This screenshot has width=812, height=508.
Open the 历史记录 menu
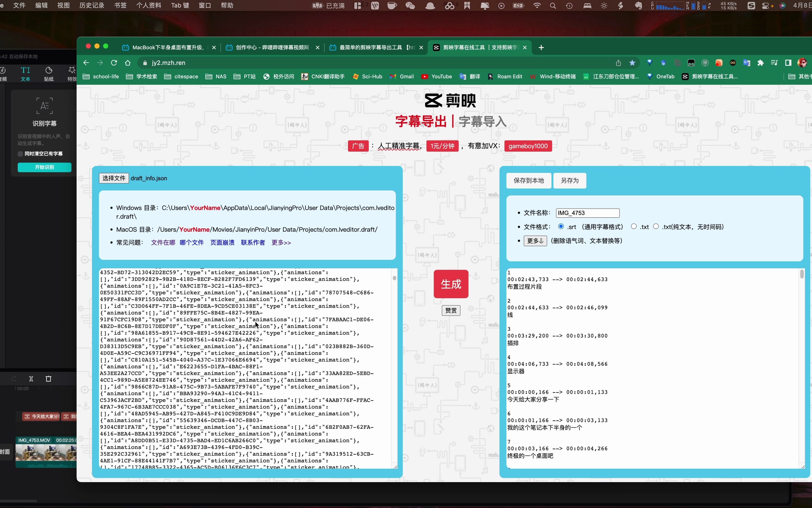coord(92,5)
